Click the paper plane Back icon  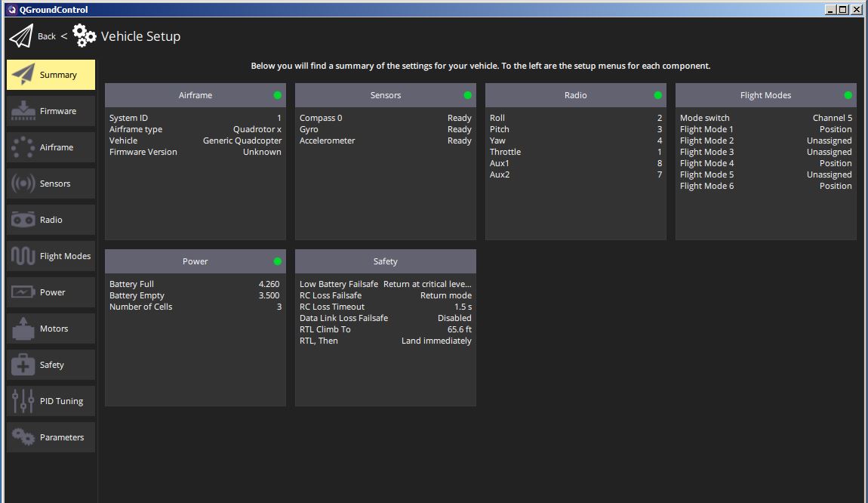click(x=21, y=36)
